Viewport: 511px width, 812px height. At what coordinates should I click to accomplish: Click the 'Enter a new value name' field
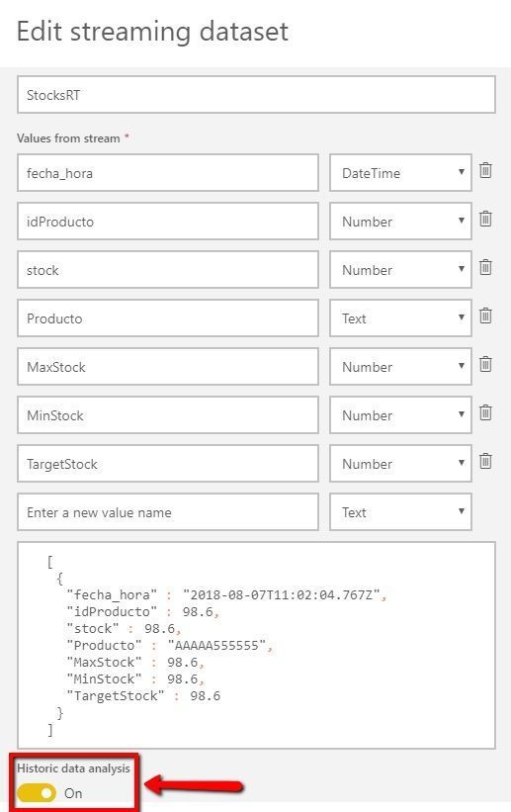click(x=168, y=512)
